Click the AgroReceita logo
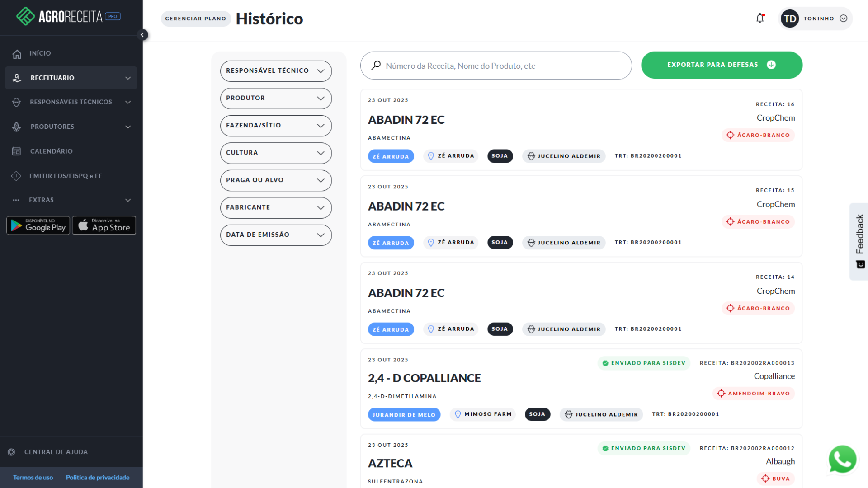Viewport: 868px width, 488px height. (x=68, y=17)
